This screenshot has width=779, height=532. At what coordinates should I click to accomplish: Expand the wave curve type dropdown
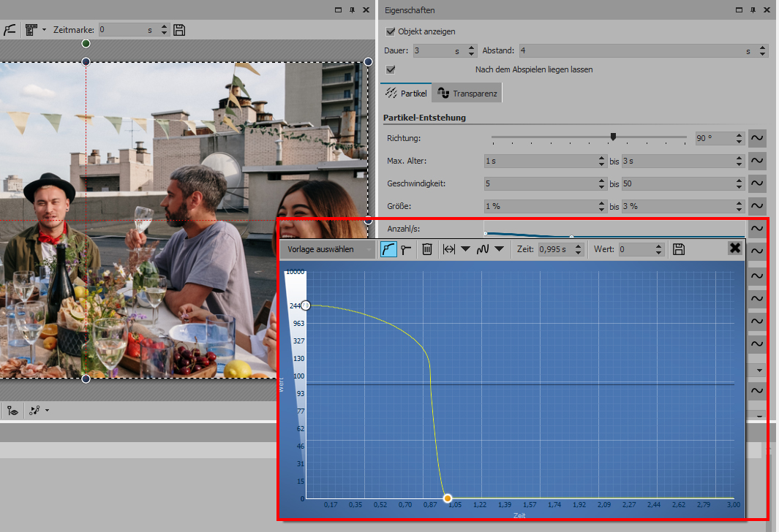pyautogui.click(x=499, y=249)
